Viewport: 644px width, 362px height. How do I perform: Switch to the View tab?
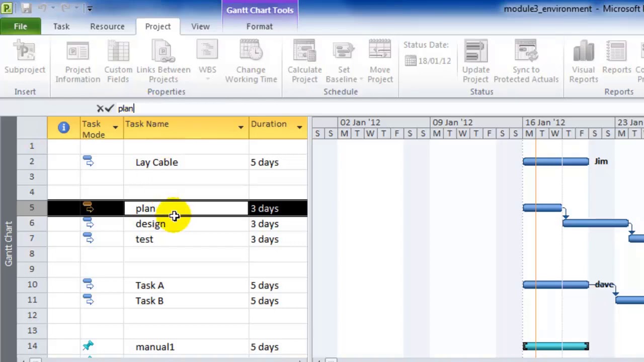200,27
